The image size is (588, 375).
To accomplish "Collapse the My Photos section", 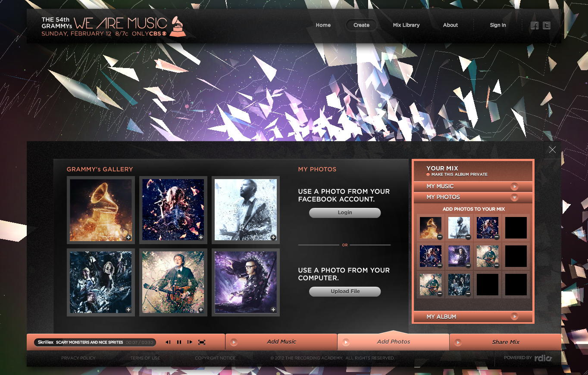I will tap(514, 197).
